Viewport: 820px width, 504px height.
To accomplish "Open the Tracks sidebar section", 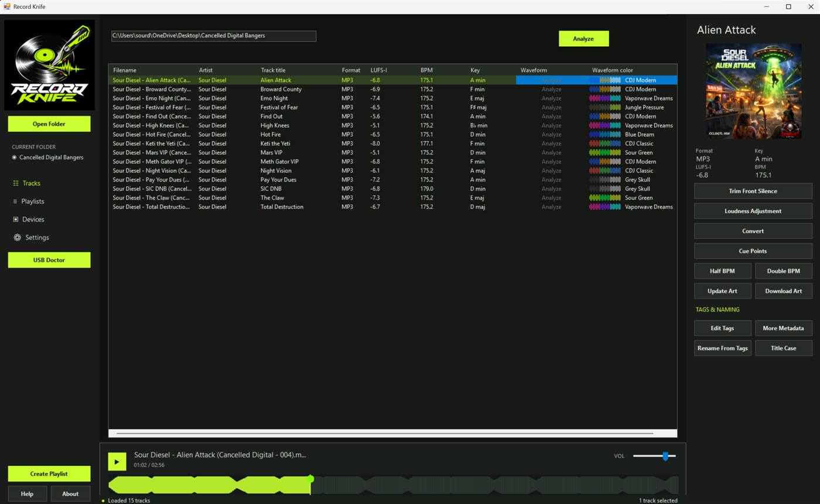I will [27, 183].
